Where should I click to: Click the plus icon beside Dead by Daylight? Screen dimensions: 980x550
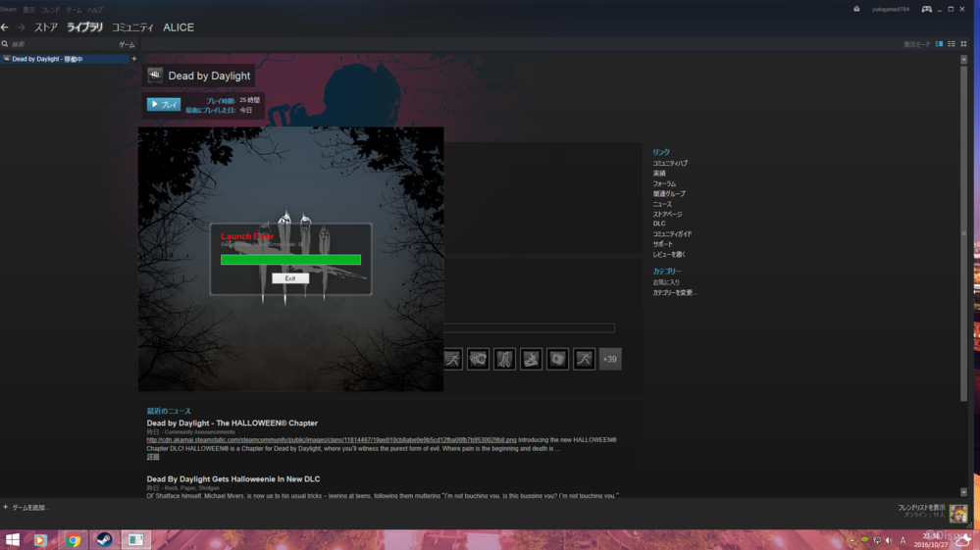pos(134,59)
